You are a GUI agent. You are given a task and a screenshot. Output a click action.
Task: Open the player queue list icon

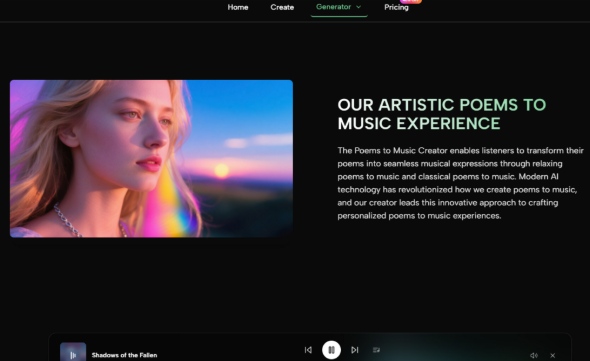click(x=376, y=350)
